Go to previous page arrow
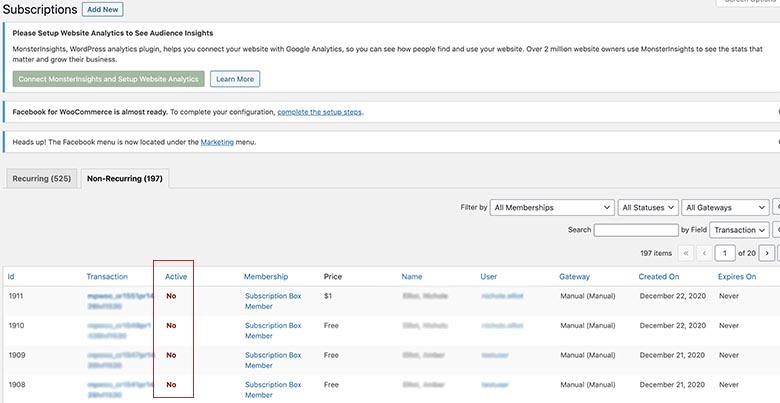The height and width of the screenshot is (403, 780). (704, 253)
